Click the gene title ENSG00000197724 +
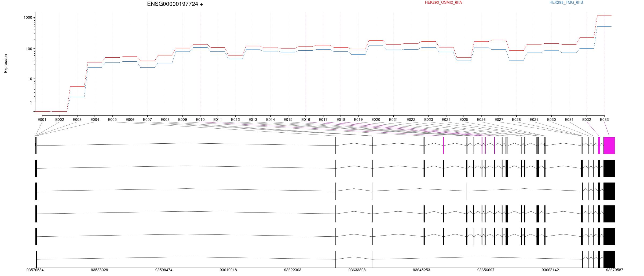644x276 pixels. coord(175,4)
